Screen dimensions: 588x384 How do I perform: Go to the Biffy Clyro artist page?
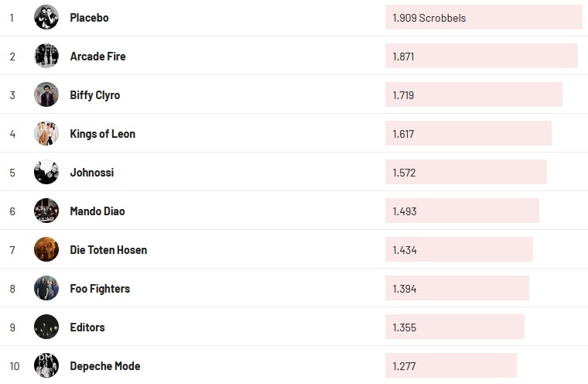[x=94, y=95]
